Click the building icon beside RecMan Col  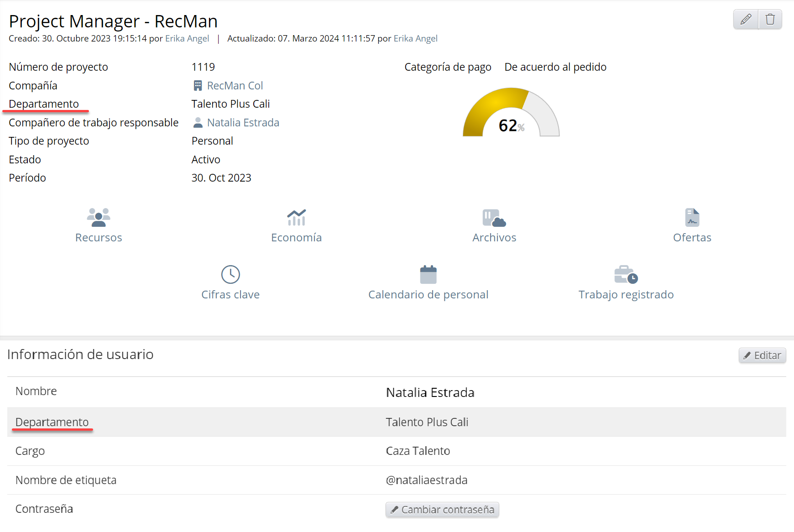(x=198, y=85)
